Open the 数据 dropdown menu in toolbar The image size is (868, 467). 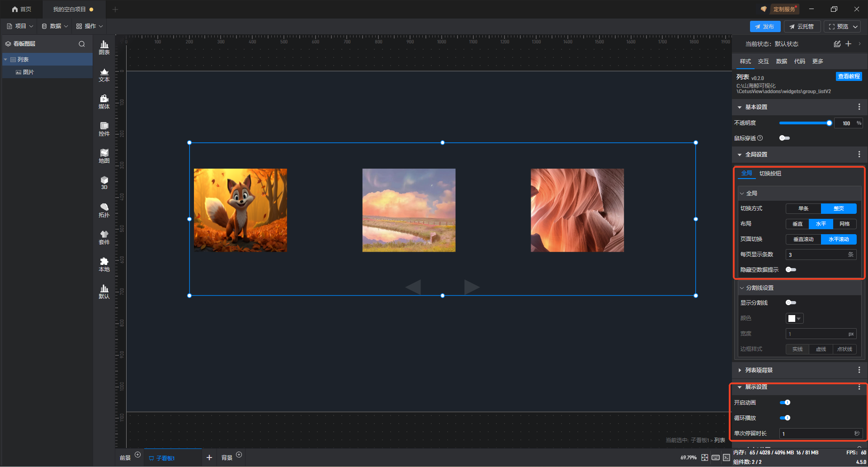[55, 26]
